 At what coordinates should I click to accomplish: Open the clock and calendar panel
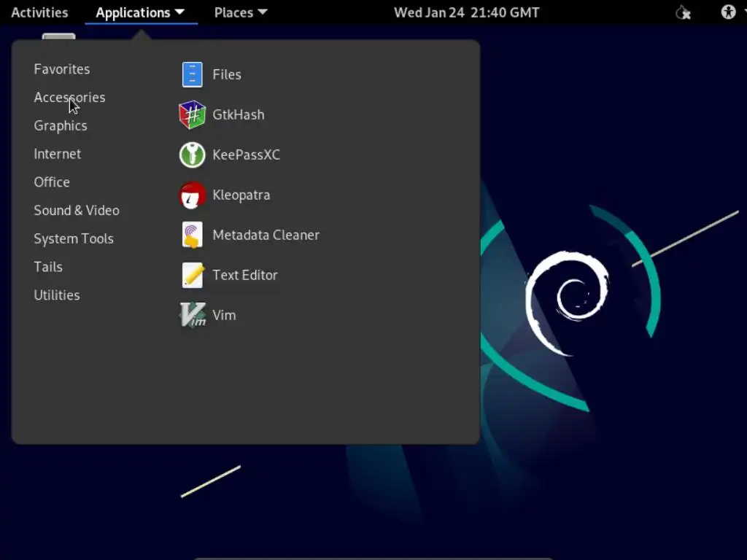tap(466, 12)
